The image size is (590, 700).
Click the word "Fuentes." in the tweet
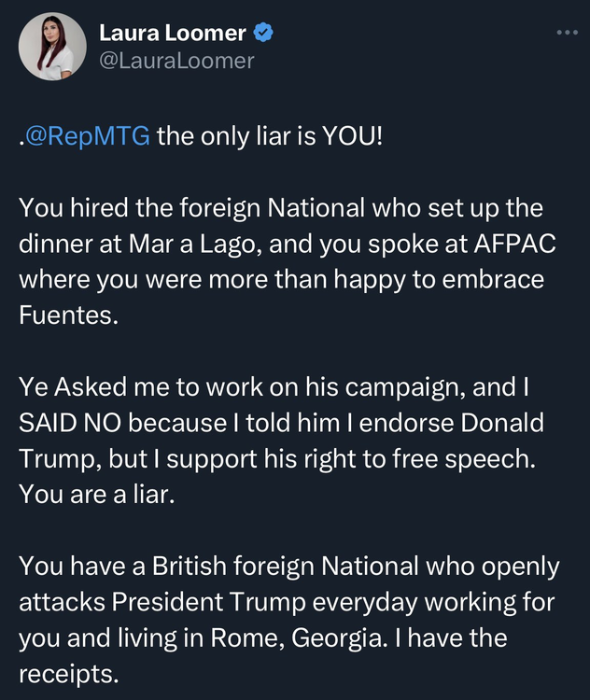(69, 315)
